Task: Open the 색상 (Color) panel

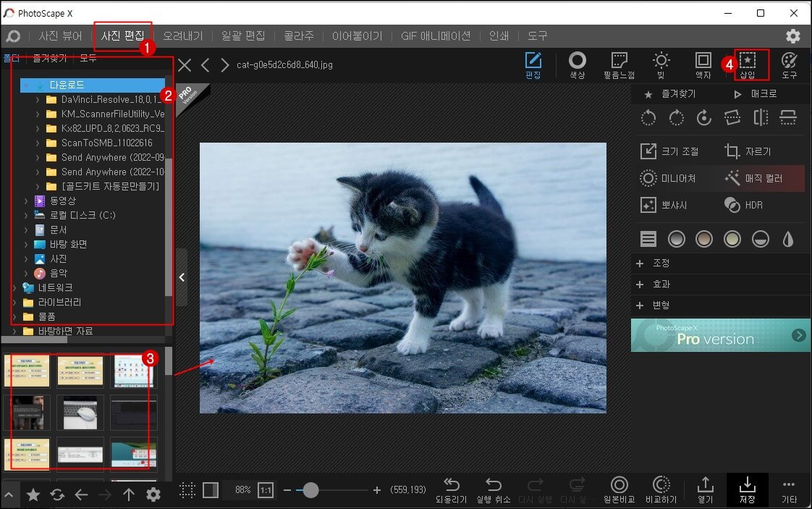Action: [578, 65]
